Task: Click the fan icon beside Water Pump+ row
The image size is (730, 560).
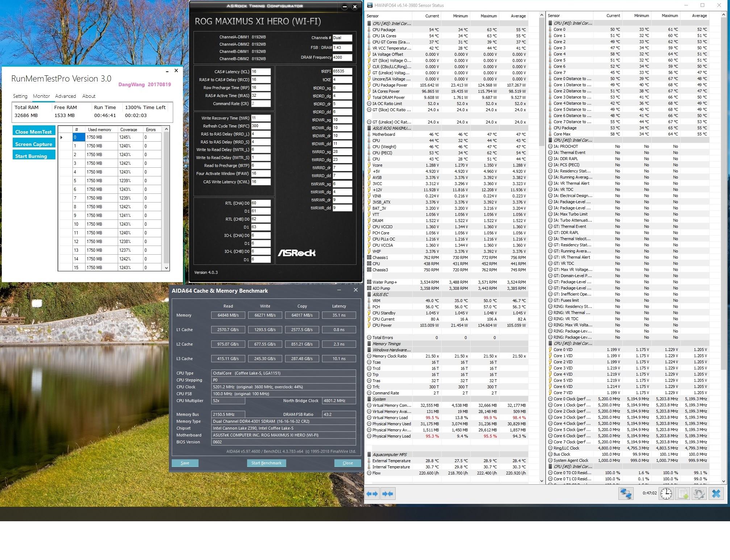Action: click(369, 282)
